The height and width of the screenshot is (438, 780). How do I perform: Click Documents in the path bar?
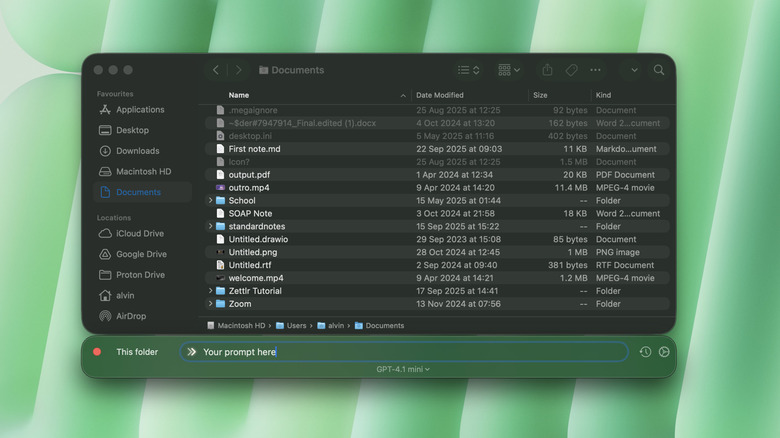tap(380, 326)
